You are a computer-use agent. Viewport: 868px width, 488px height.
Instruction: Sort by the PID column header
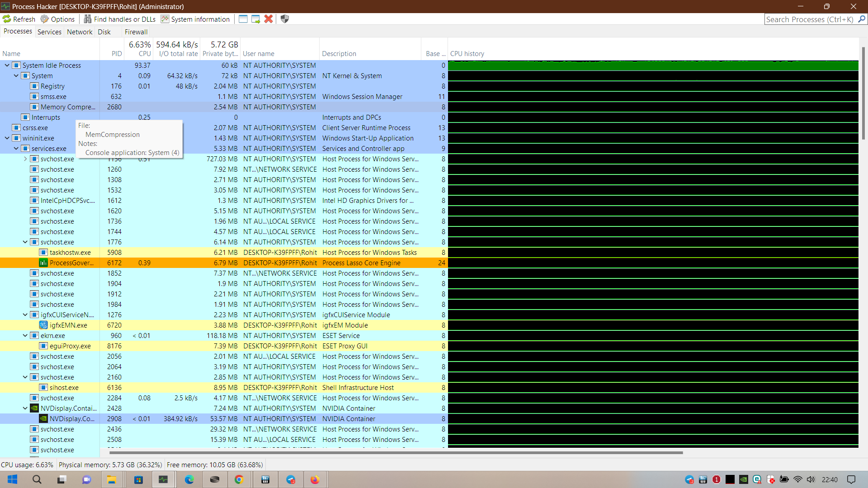click(112, 53)
